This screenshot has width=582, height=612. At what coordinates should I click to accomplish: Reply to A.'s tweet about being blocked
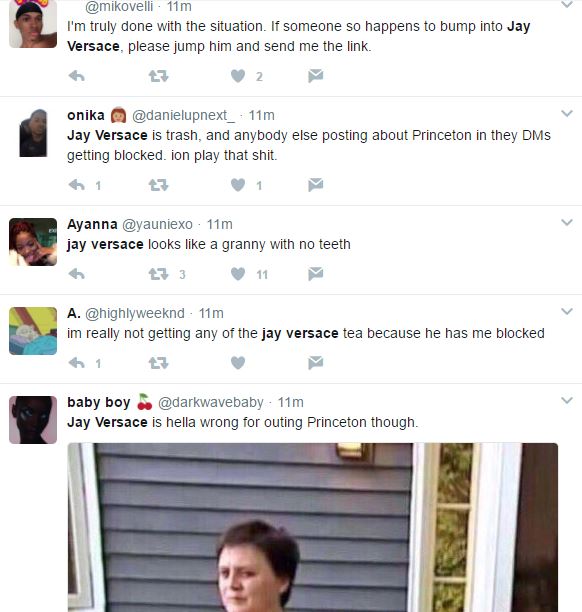(x=77, y=363)
